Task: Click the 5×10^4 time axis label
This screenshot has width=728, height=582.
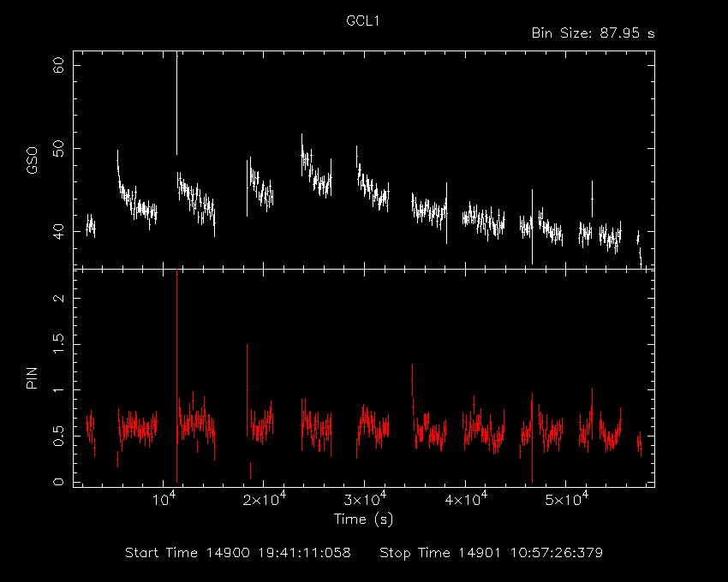Action: [566, 498]
